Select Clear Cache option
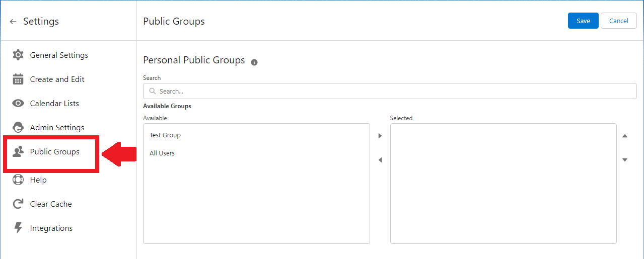644x259 pixels. 51,204
